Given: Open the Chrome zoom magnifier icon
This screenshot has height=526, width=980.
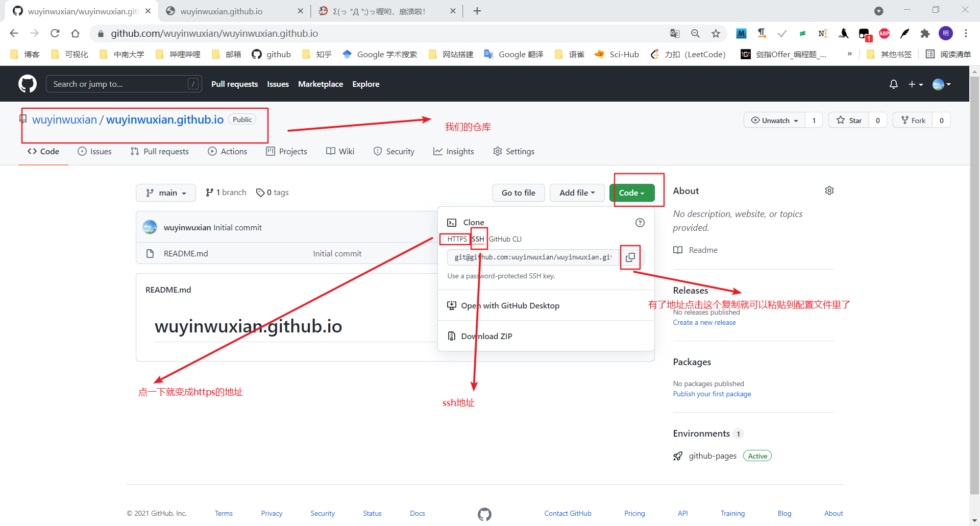Looking at the screenshot, I should point(695,33).
